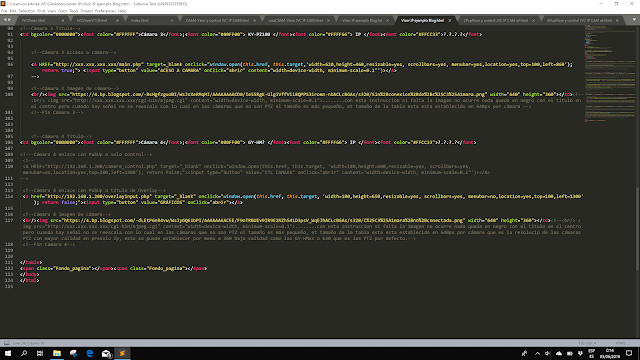Open Task View from the taskbar

click(x=40, y=353)
